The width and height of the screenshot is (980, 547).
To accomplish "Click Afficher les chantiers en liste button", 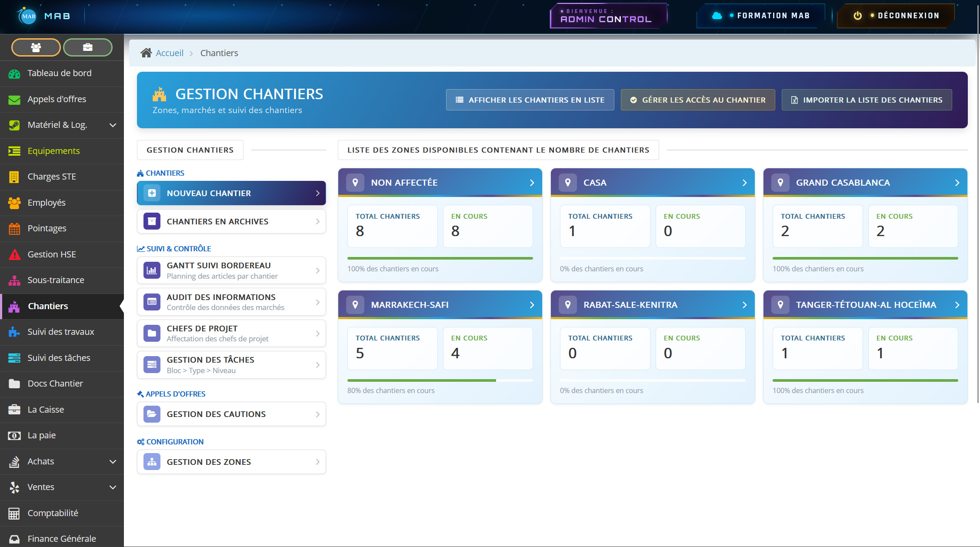I will tap(530, 100).
